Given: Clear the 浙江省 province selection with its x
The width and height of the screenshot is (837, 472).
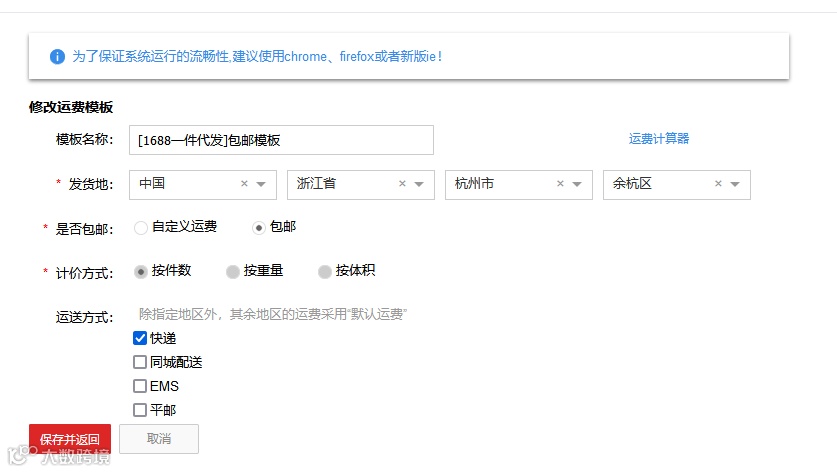Looking at the screenshot, I should 402,184.
